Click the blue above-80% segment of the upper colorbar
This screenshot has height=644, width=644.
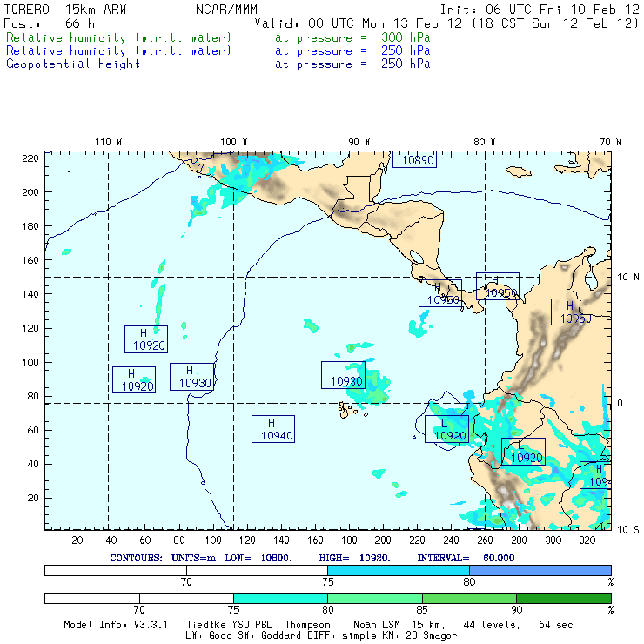click(x=540, y=570)
